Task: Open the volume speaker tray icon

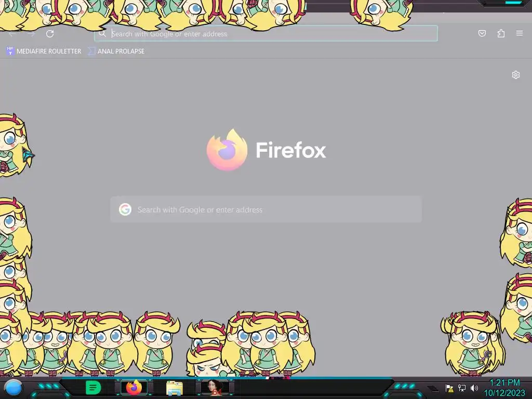Action: click(x=474, y=388)
